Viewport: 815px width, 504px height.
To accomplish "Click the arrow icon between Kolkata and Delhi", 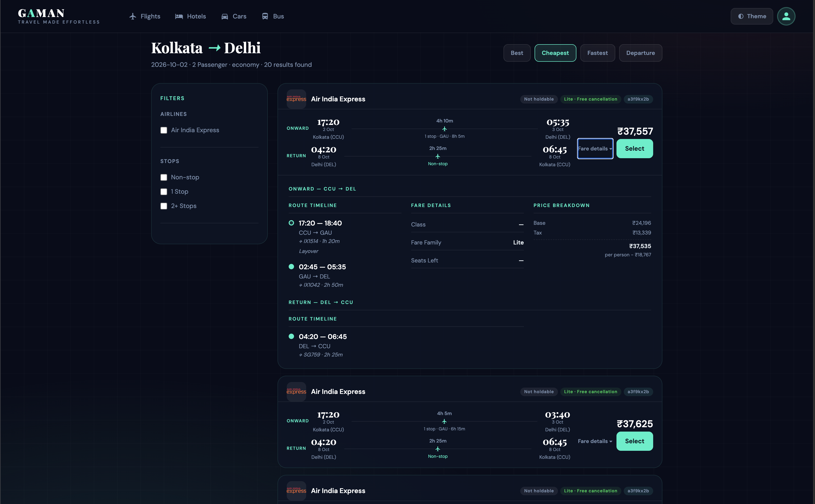I will point(214,48).
